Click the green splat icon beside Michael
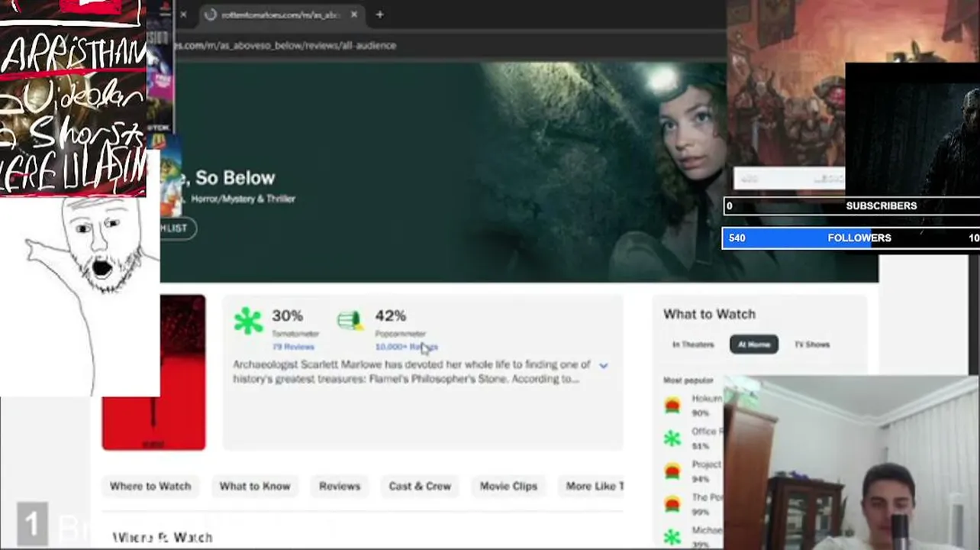The width and height of the screenshot is (980, 550). pyautogui.click(x=672, y=537)
